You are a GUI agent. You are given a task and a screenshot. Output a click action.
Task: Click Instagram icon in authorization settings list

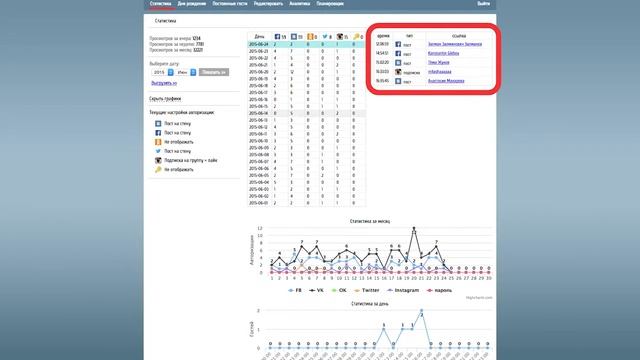tap(158, 160)
